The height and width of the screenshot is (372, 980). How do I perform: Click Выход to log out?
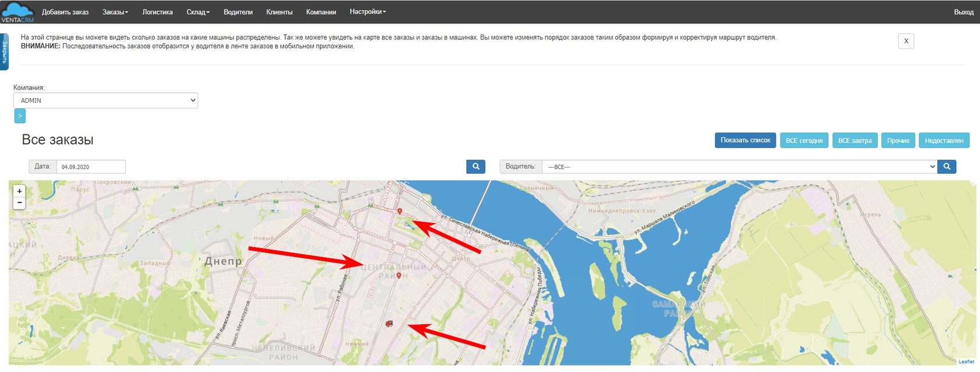963,12
